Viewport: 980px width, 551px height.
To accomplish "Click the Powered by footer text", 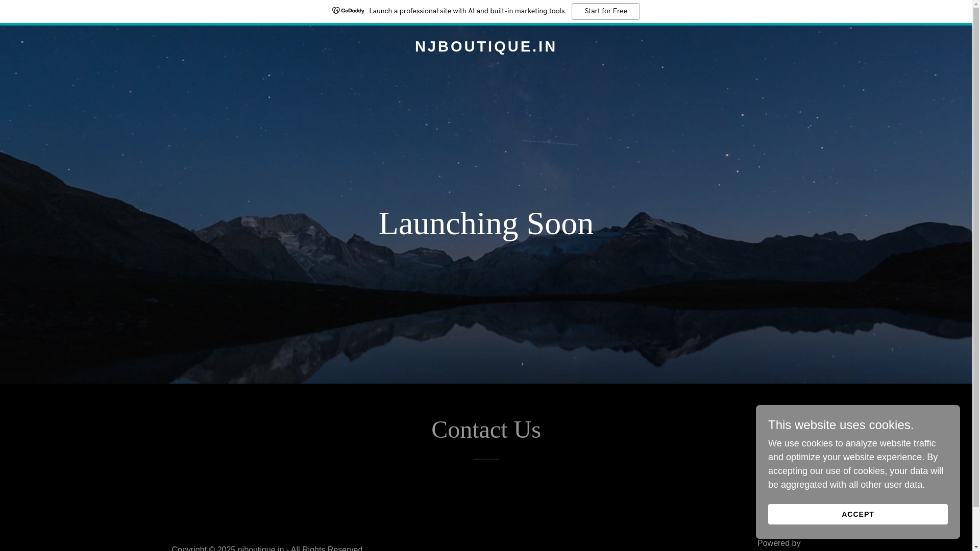I will tap(778, 543).
